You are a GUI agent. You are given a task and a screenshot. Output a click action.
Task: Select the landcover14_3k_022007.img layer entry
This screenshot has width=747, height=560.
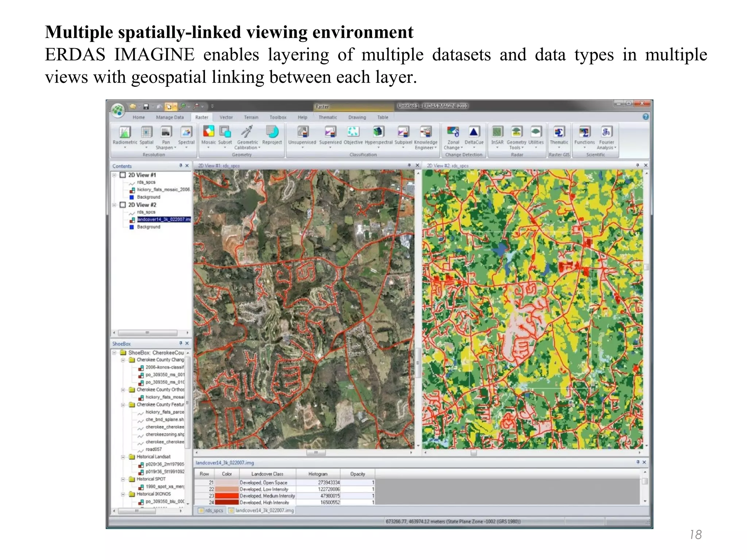click(x=164, y=219)
